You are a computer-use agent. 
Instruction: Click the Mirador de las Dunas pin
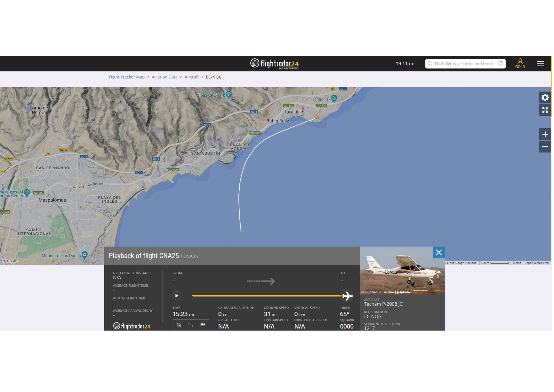pos(84,255)
